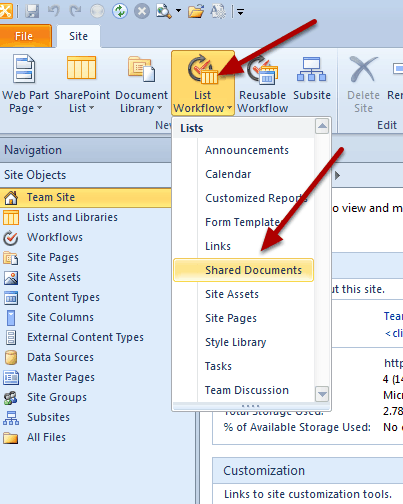Select Style Library in the Lists menu
The image size is (403, 504).
[243, 342]
